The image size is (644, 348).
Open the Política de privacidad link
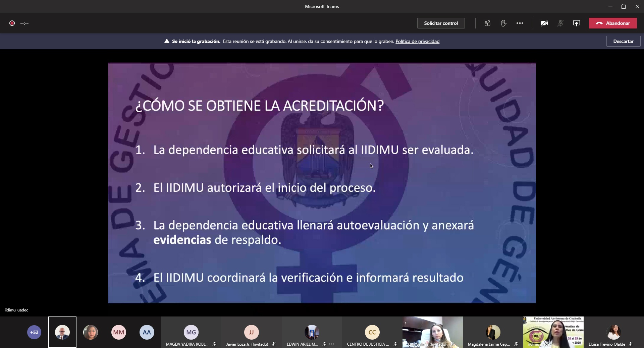click(x=417, y=41)
